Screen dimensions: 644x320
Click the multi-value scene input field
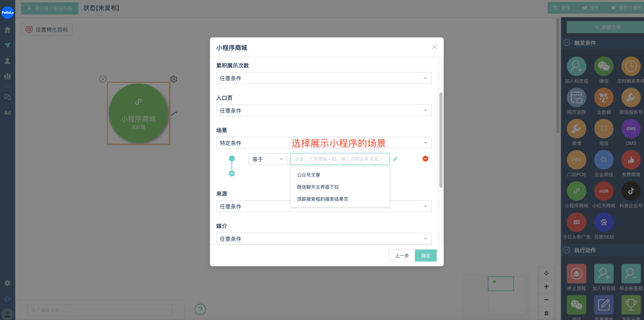pyautogui.click(x=340, y=159)
